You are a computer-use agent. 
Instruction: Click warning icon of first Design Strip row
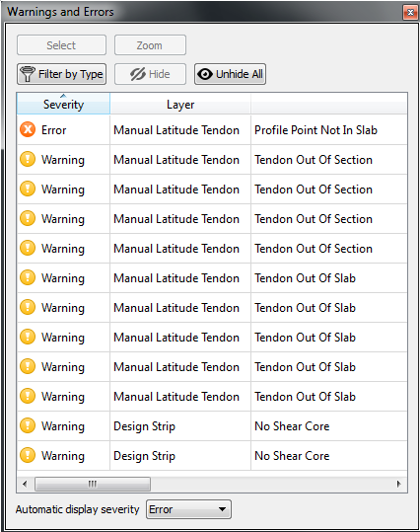(x=28, y=425)
